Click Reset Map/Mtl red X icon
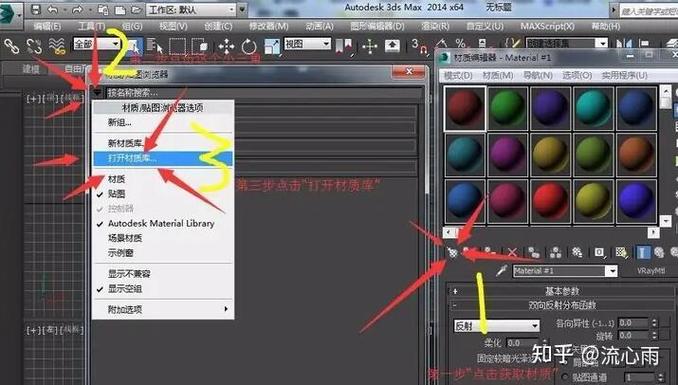This screenshot has height=385, width=678. pos(512,252)
